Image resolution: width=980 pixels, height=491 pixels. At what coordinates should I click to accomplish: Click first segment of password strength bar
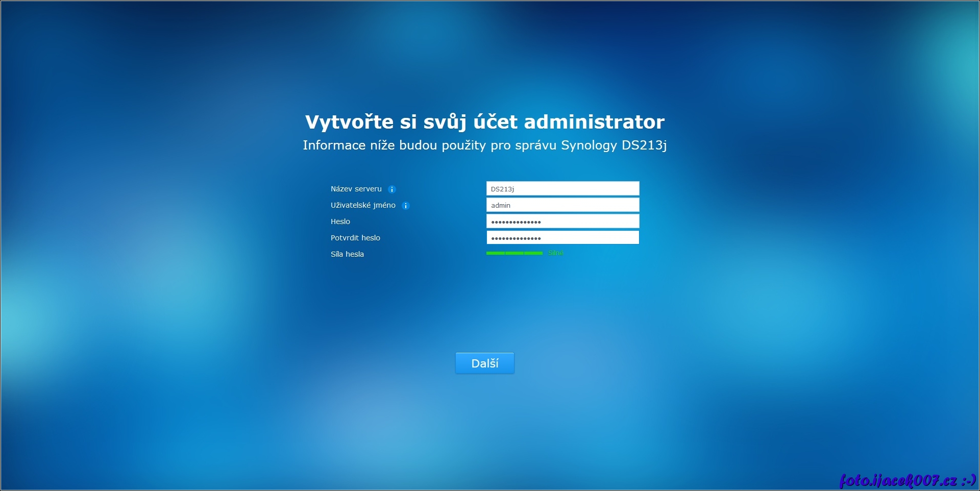pyautogui.click(x=496, y=253)
